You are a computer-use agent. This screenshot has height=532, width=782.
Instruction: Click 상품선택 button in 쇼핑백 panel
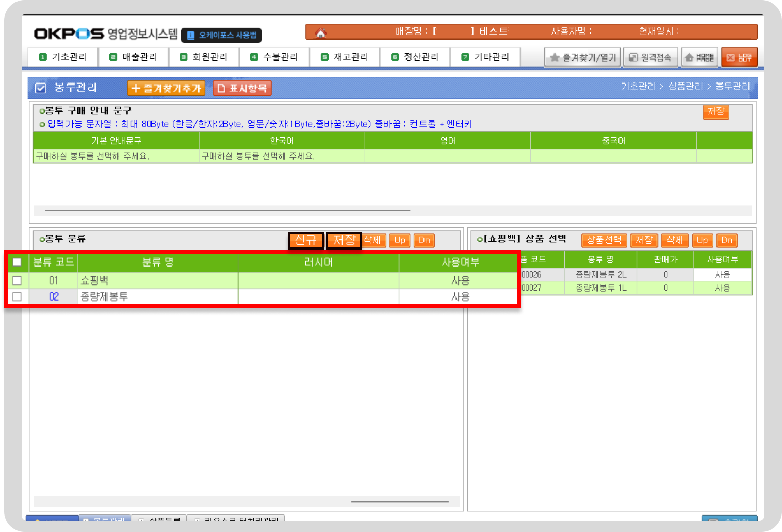click(x=604, y=240)
